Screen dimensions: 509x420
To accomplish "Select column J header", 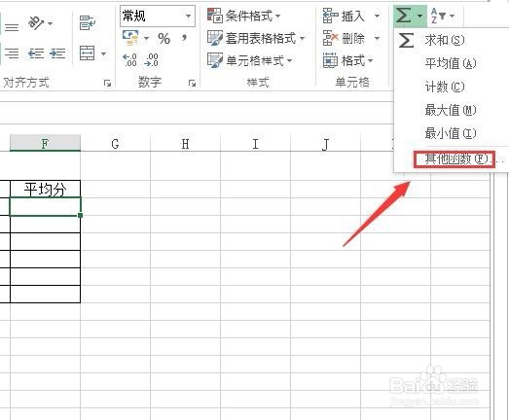I will (326, 143).
